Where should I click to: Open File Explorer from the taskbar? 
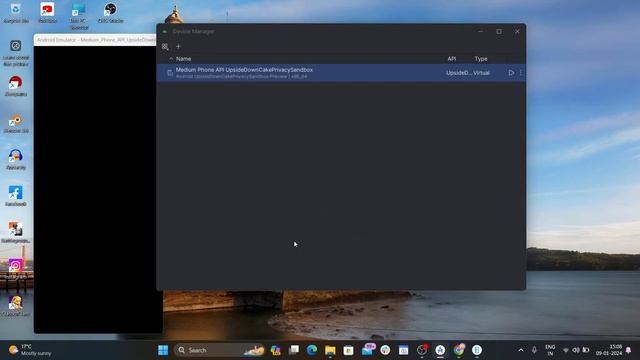pos(330,350)
